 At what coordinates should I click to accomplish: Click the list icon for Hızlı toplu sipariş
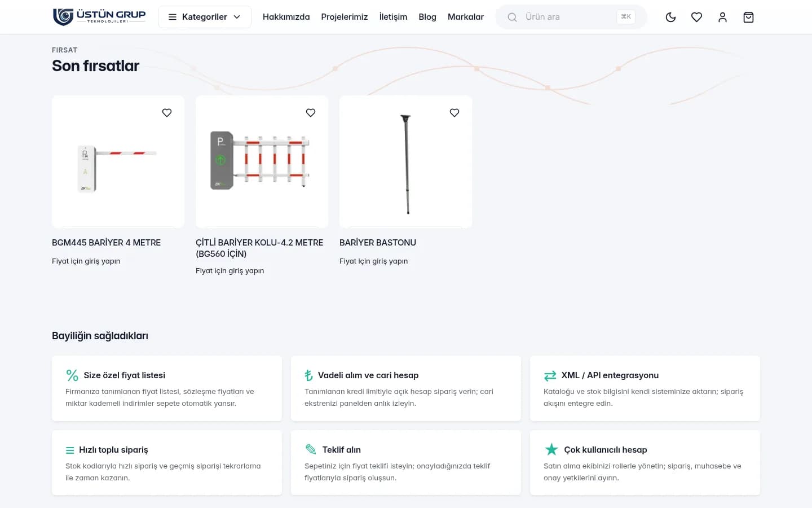(x=70, y=450)
